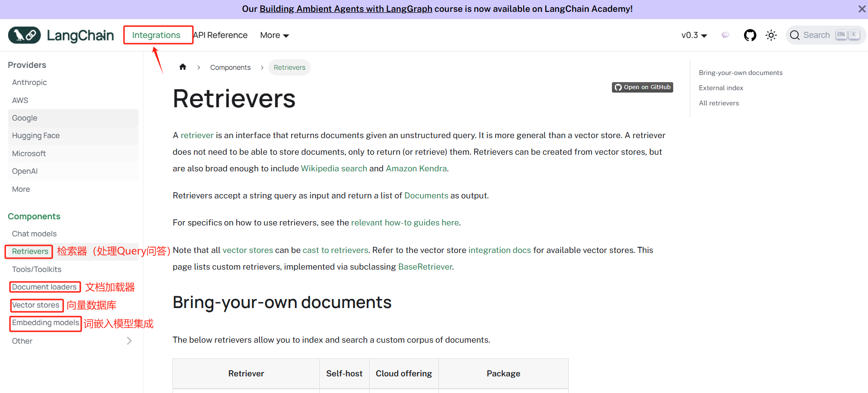Open the Wikipedia search link

point(334,168)
